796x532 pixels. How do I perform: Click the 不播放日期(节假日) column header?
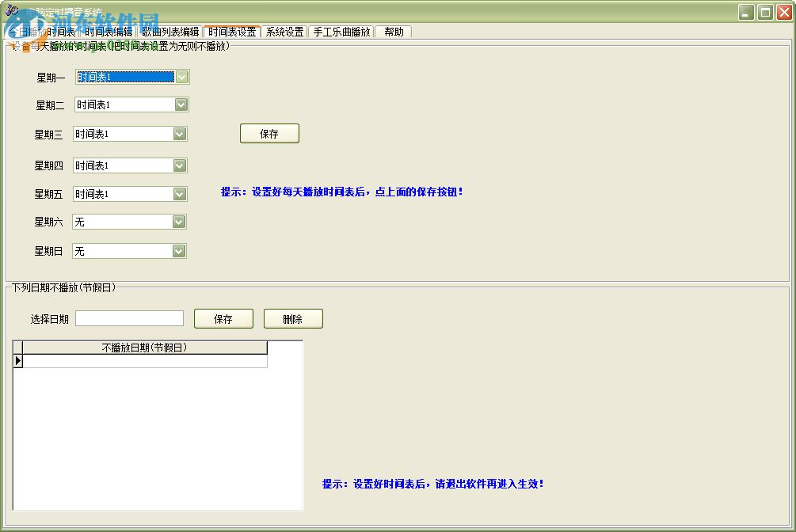tap(145, 348)
